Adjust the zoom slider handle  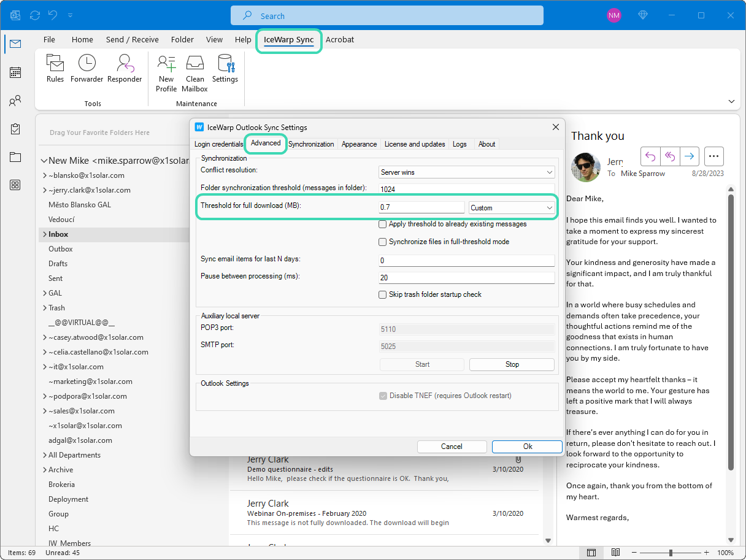(671, 553)
